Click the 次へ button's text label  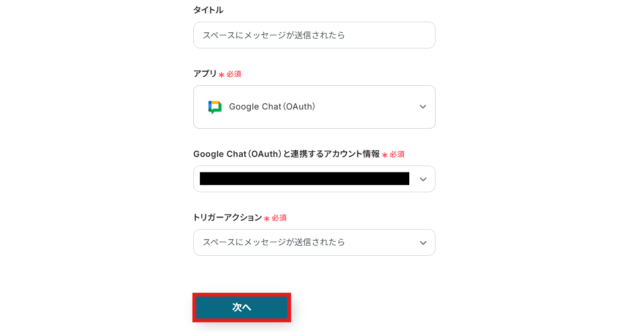click(242, 307)
